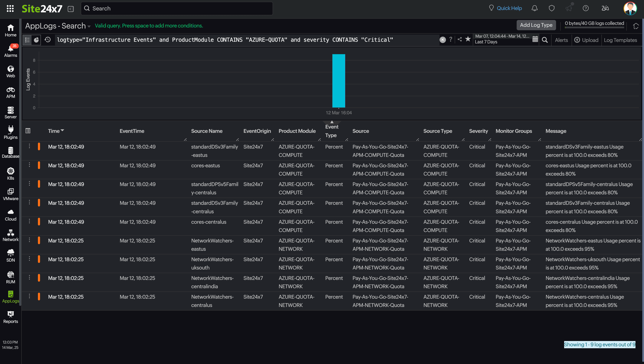Open the Alerts tab
The height and width of the screenshot is (364, 644).
click(x=561, y=40)
